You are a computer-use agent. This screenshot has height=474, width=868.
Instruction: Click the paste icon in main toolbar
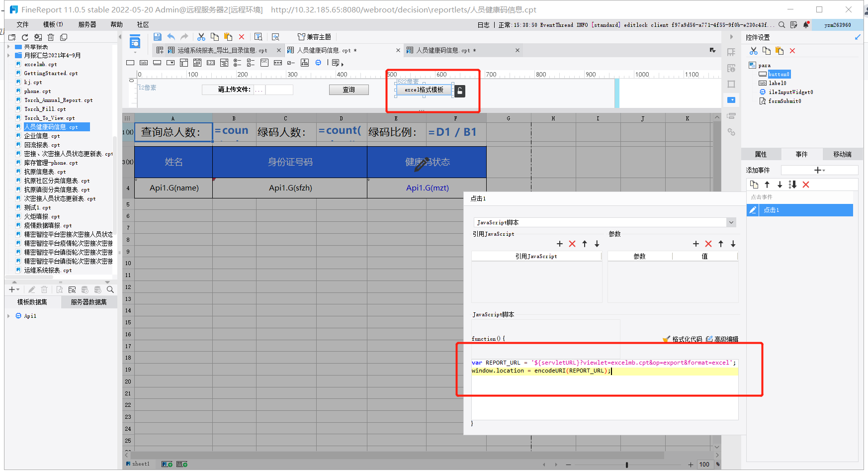click(228, 37)
